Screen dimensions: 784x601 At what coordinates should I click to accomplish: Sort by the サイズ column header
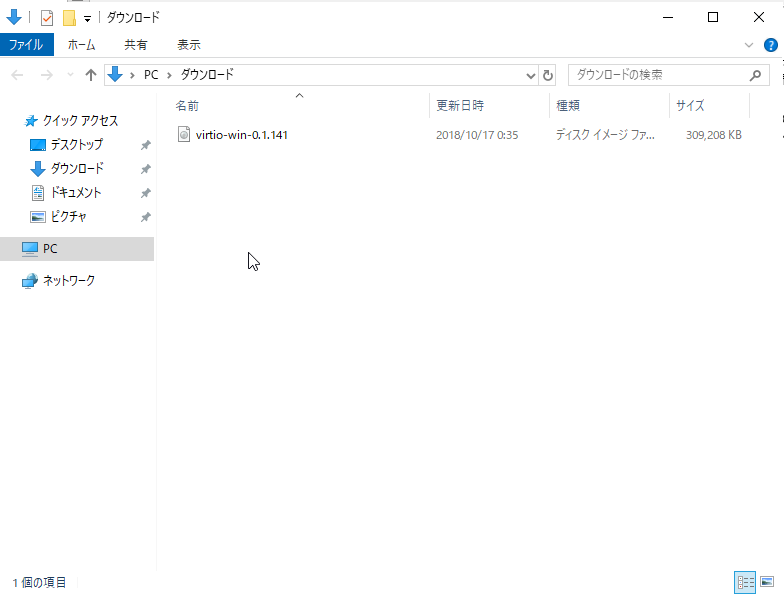coord(709,106)
